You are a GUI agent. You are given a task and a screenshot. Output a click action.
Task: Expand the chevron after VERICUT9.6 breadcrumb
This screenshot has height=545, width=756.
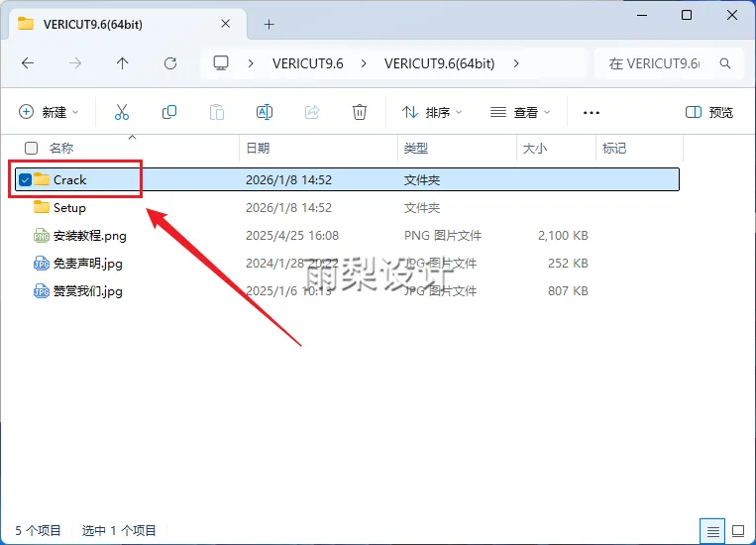(364, 63)
